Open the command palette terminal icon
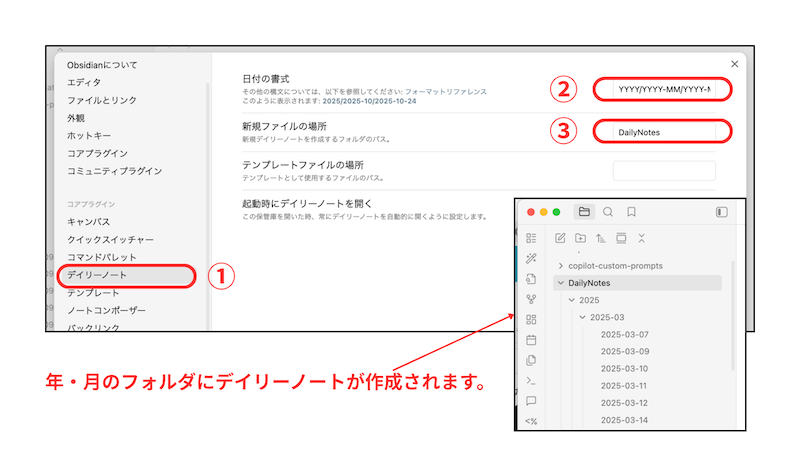Viewport: 800px width, 450px height. click(531, 381)
